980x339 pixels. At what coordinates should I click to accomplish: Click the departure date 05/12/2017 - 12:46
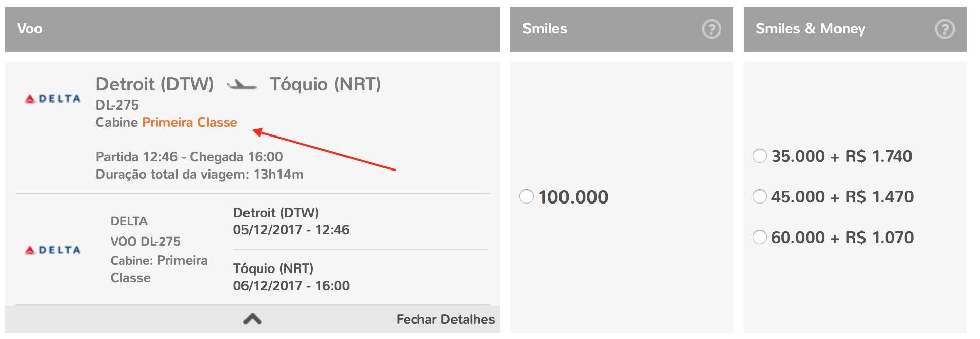pos(291,230)
